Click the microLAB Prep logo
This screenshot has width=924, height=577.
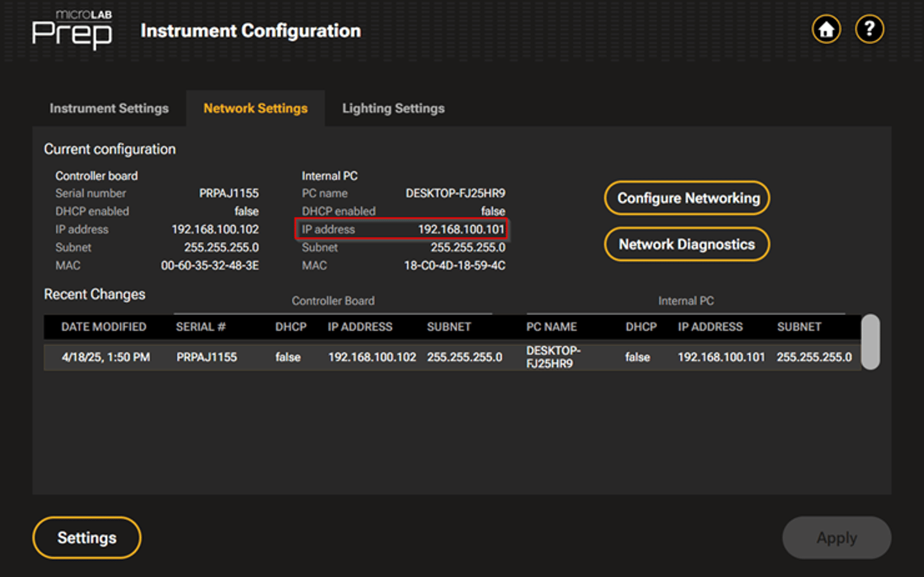[x=72, y=30]
